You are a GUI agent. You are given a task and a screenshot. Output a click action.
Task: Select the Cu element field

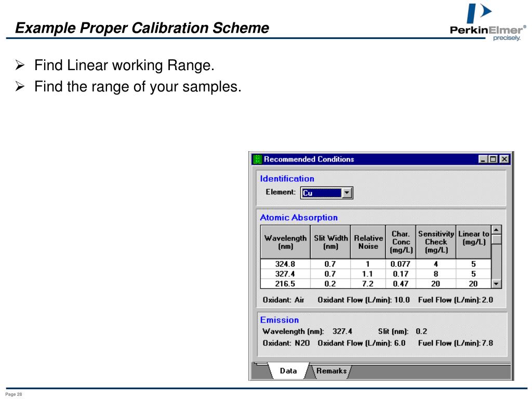point(321,193)
